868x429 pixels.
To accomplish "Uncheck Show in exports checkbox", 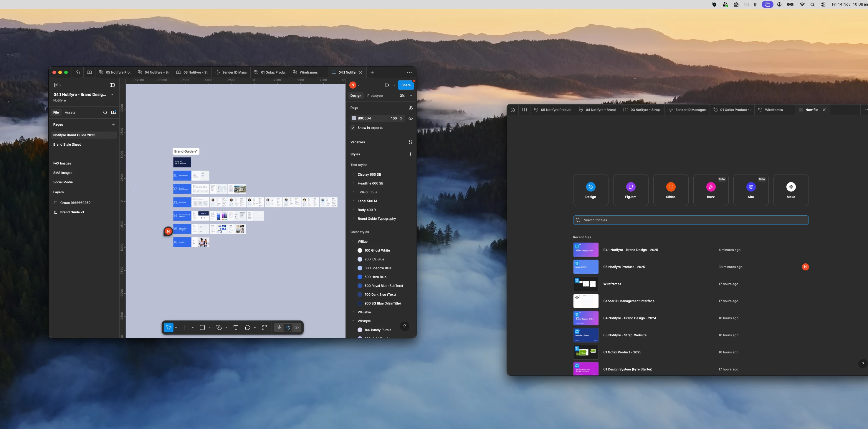I will point(353,128).
